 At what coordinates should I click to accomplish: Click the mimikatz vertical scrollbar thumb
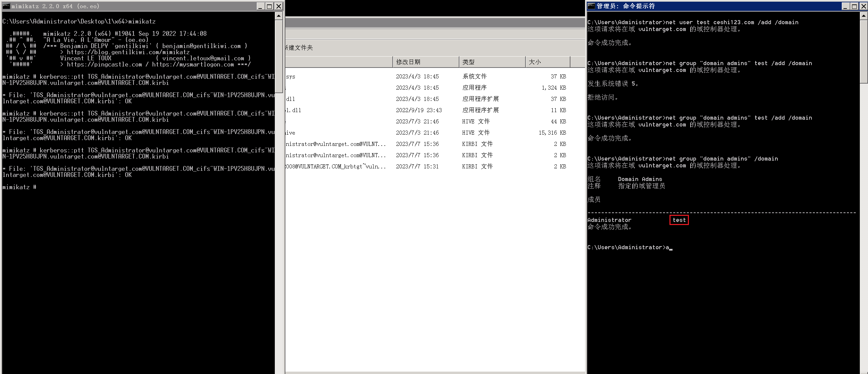coord(279,56)
